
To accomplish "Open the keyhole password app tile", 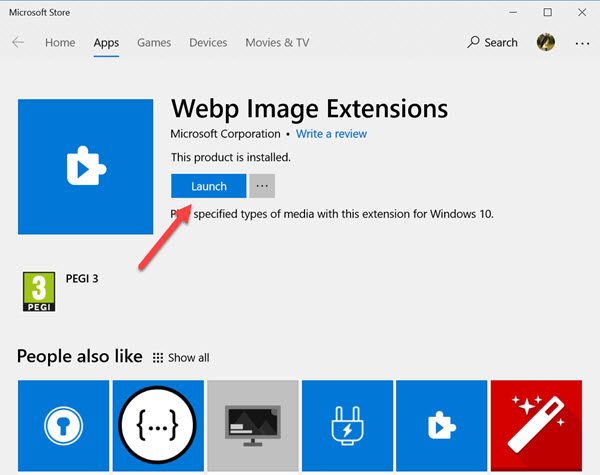I will click(64, 426).
